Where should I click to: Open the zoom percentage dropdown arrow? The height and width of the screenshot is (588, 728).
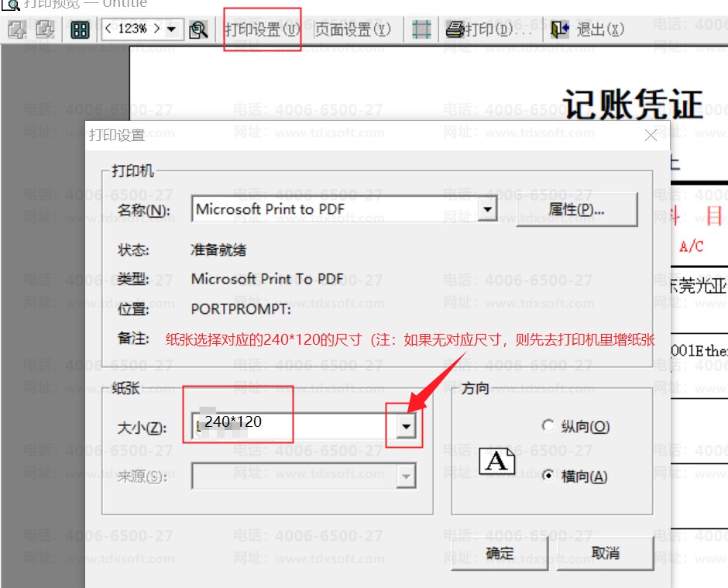(171, 29)
